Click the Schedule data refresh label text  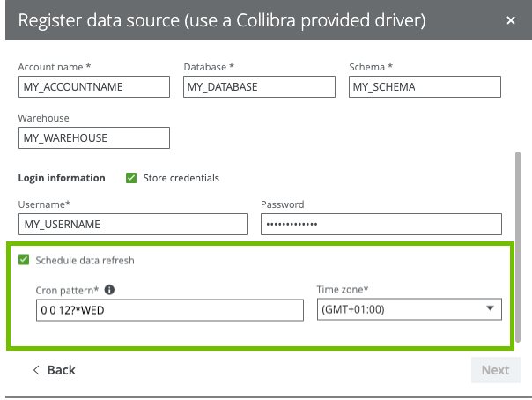pyautogui.click(x=85, y=260)
